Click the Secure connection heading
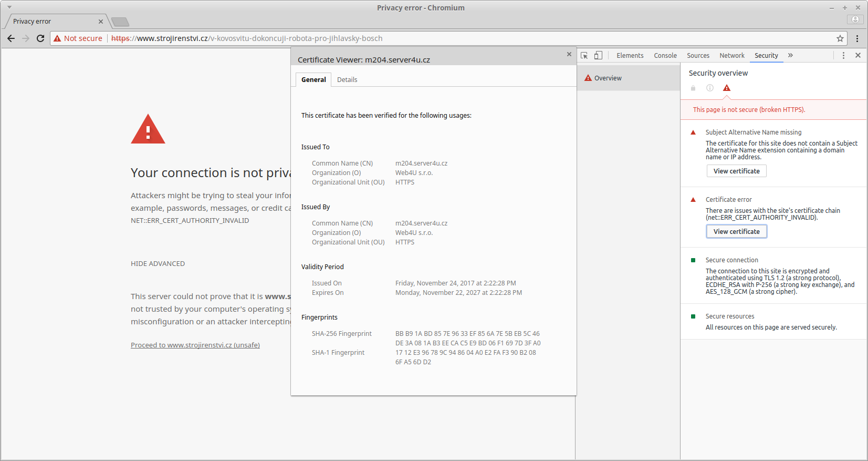Image resolution: width=868 pixels, height=461 pixels. click(x=731, y=260)
